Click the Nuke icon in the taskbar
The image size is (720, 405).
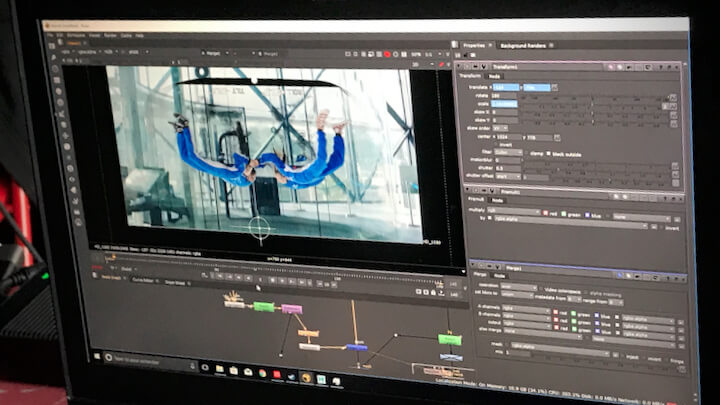click(x=306, y=378)
